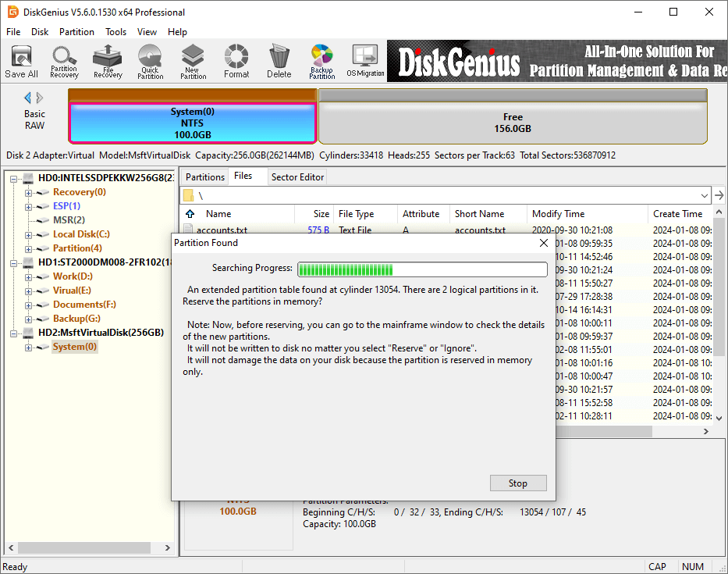The height and width of the screenshot is (574, 728).
Task: Open the Disk menu
Action: 40,32
